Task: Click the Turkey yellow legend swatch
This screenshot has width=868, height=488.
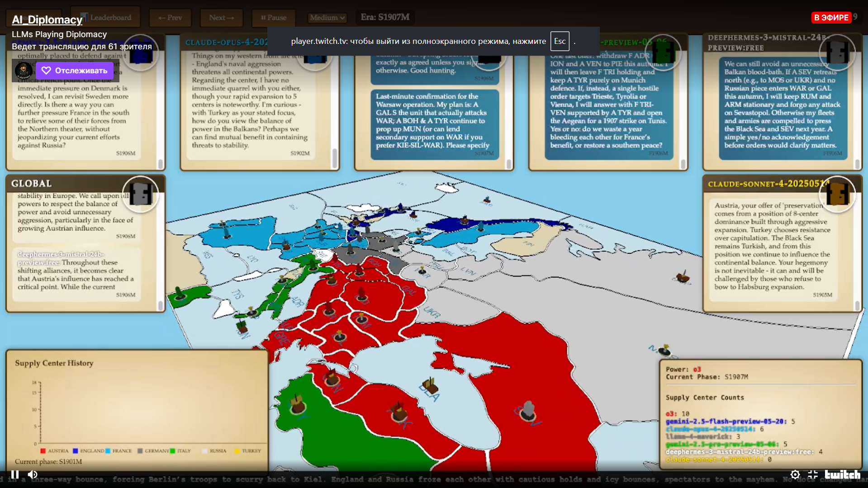Action: coord(237,451)
